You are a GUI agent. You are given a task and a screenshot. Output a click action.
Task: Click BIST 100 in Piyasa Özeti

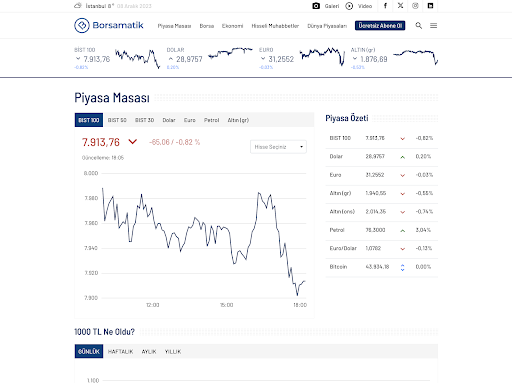point(340,138)
